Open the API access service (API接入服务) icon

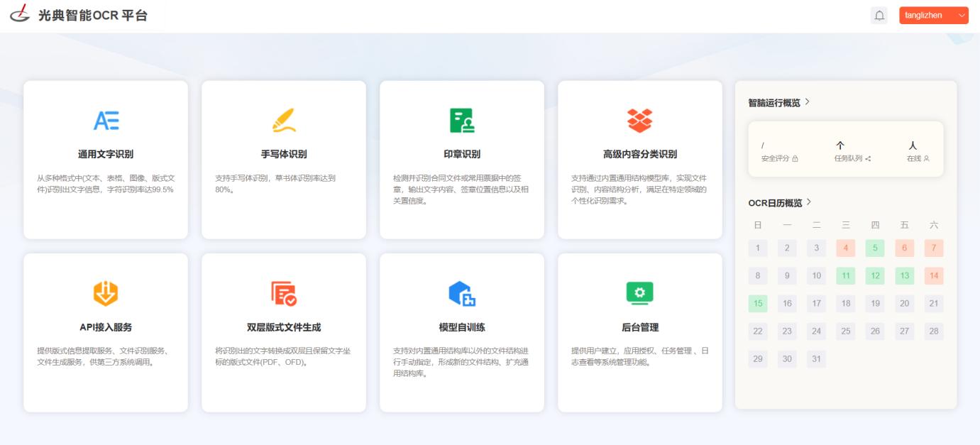point(106,294)
